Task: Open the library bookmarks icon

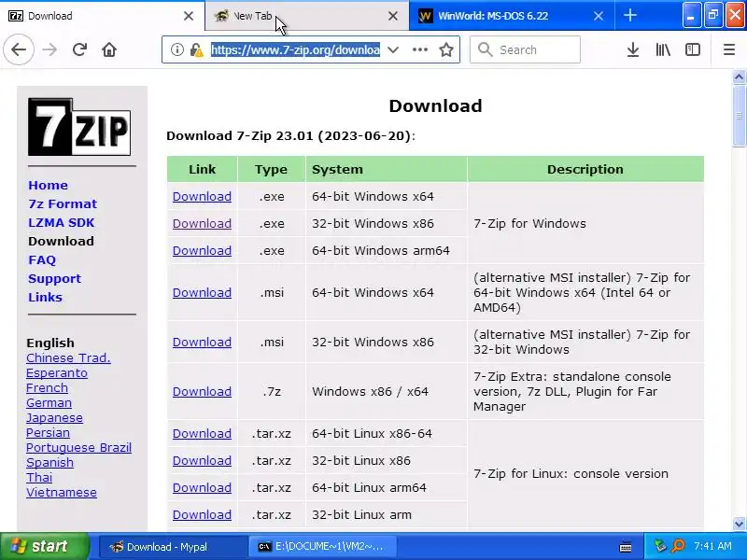Action: (663, 49)
